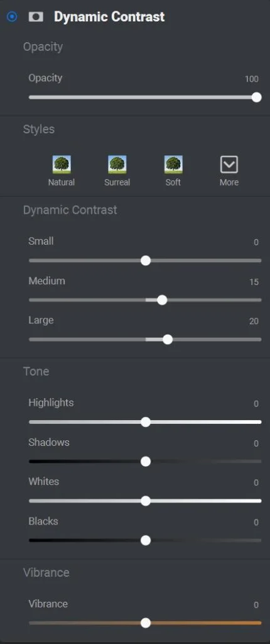Click the Shadows slider handle
This screenshot has width=270, height=644.
[146, 462]
